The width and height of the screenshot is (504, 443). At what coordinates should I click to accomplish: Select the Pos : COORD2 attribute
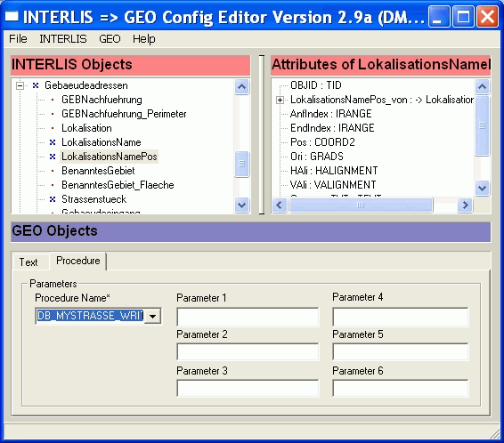322,142
